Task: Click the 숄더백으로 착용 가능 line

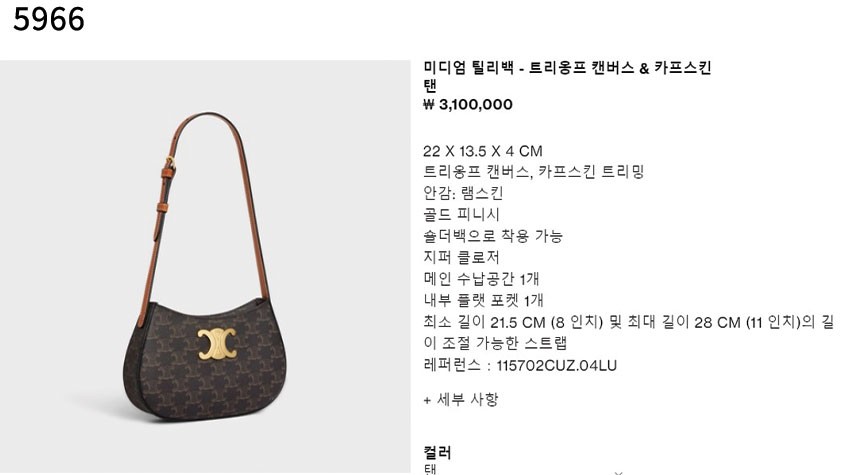Action: click(493, 236)
